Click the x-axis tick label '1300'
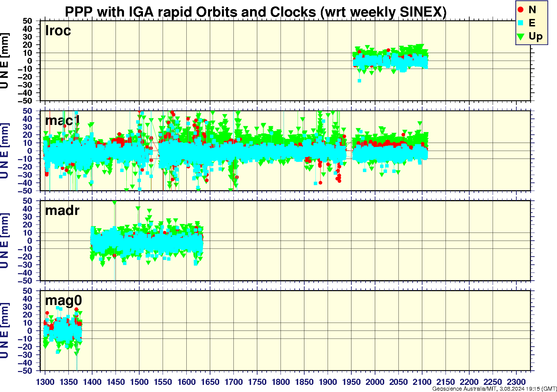557x392 pixels. tap(45, 382)
